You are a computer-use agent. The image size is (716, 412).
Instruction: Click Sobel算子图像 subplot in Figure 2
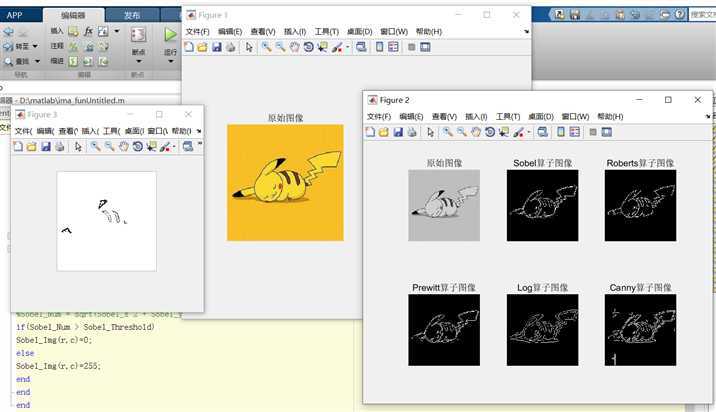click(542, 206)
